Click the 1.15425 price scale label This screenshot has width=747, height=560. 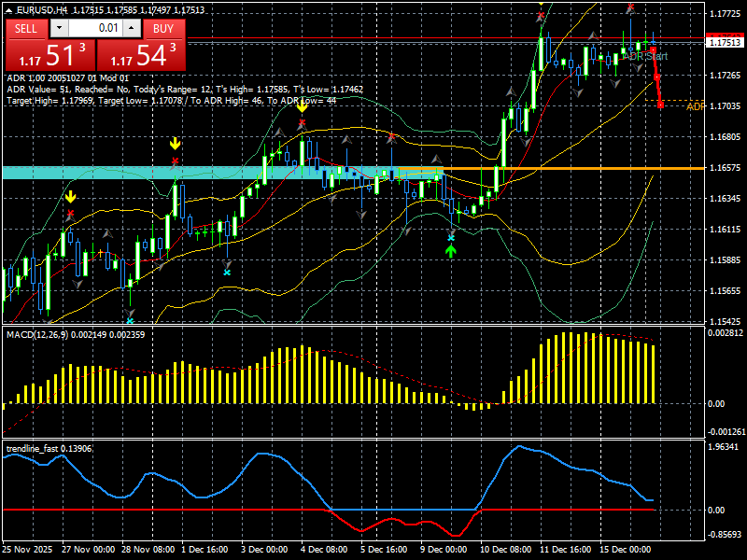(725, 321)
